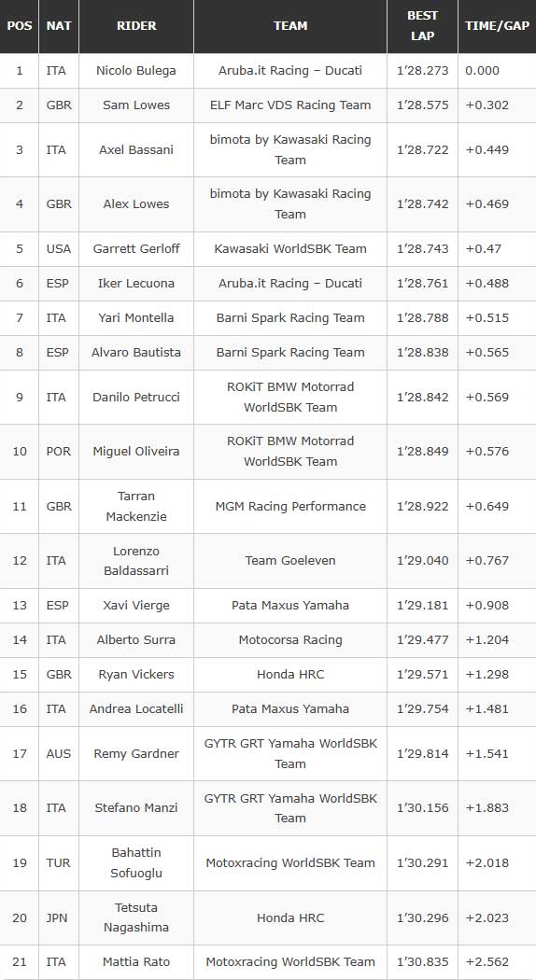This screenshot has height=980, width=536.
Task: Select Garrett Gerloff's best lap 1'28.743
Action: pos(422,249)
